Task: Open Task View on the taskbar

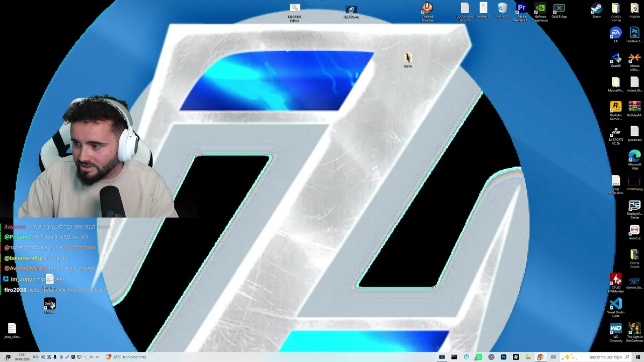Action: (553, 357)
